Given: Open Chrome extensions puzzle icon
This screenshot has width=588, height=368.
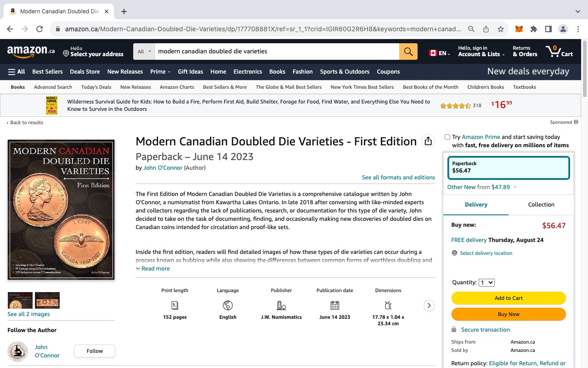Looking at the screenshot, I should 533,29.
